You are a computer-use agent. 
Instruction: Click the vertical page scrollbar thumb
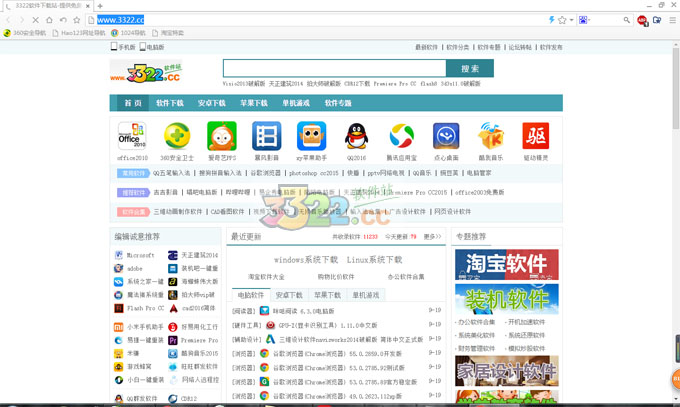(676, 89)
